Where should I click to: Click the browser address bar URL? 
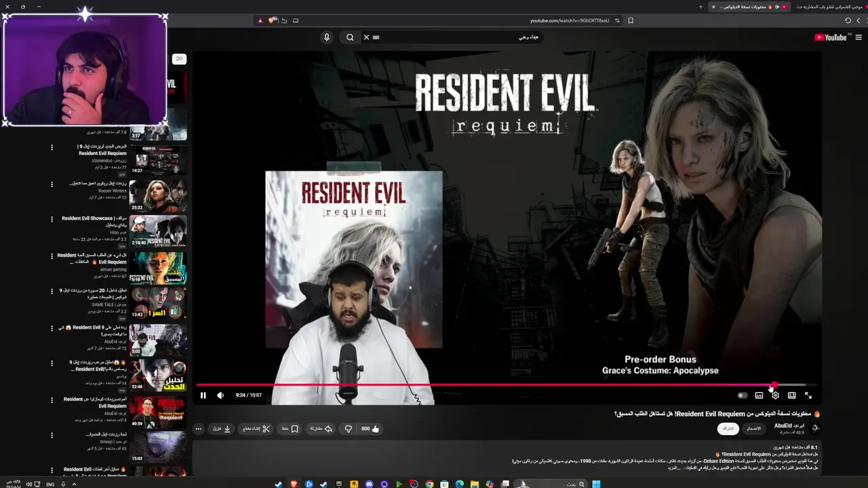click(x=570, y=20)
